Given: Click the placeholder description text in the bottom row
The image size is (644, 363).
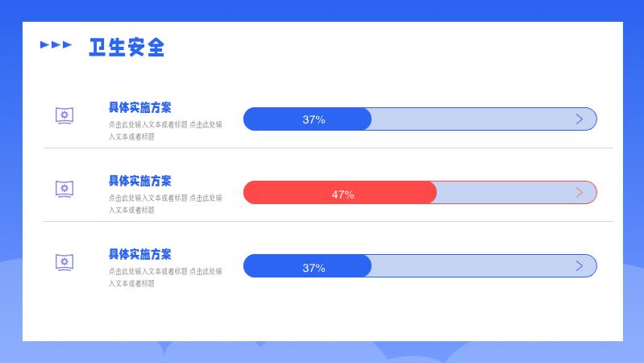Looking at the screenshot, I should (x=165, y=277).
